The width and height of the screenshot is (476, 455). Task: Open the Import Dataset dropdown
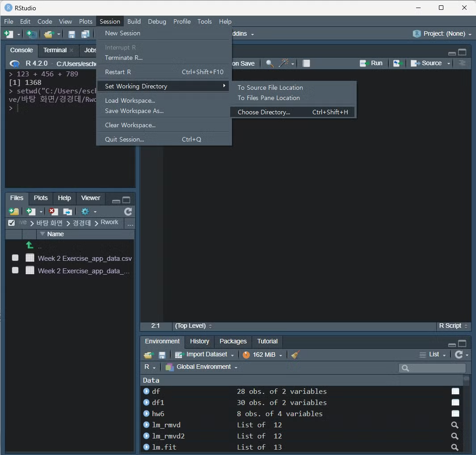[204, 354]
